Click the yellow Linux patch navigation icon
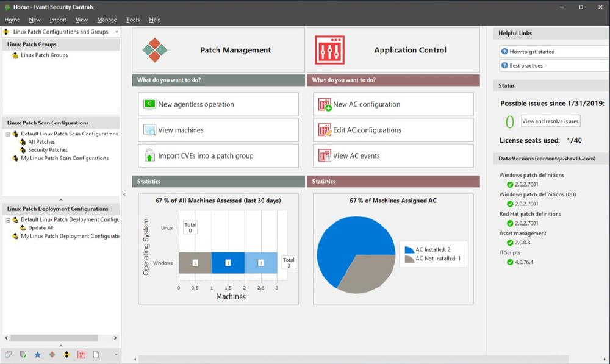The height and width of the screenshot is (364, 610). click(x=67, y=355)
